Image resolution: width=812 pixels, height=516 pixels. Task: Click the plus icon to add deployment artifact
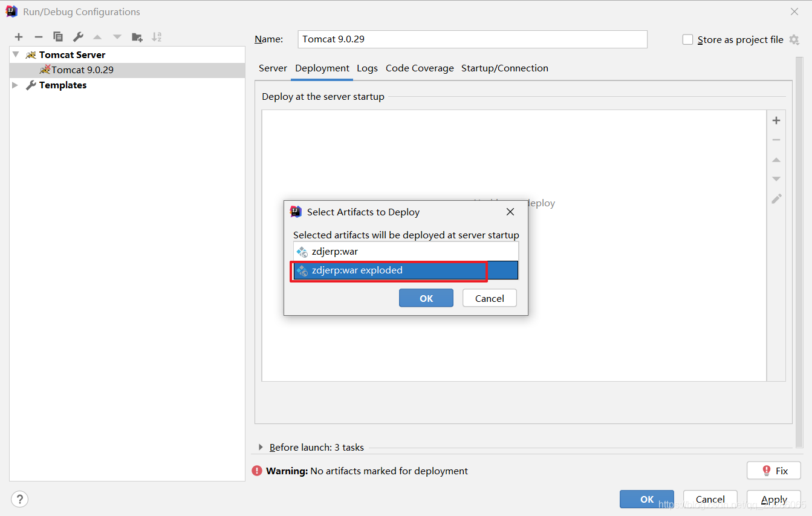pyautogui.click(x=776, y=120)
